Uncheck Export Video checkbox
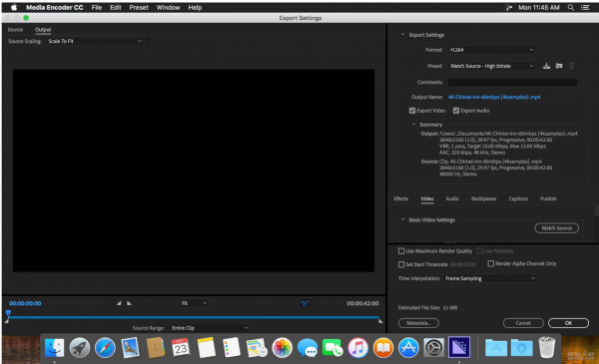This screenshot has height=364, width=599. [x=412, y=111]
